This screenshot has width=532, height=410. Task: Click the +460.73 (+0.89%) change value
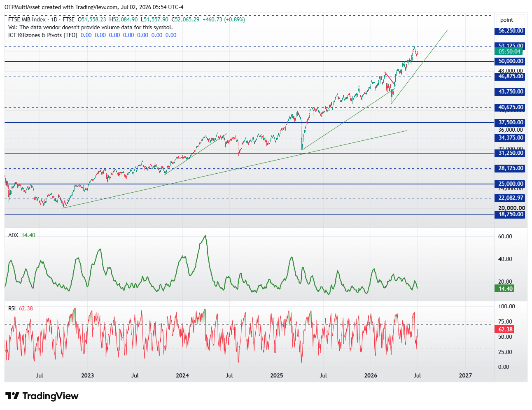[224, 19]
